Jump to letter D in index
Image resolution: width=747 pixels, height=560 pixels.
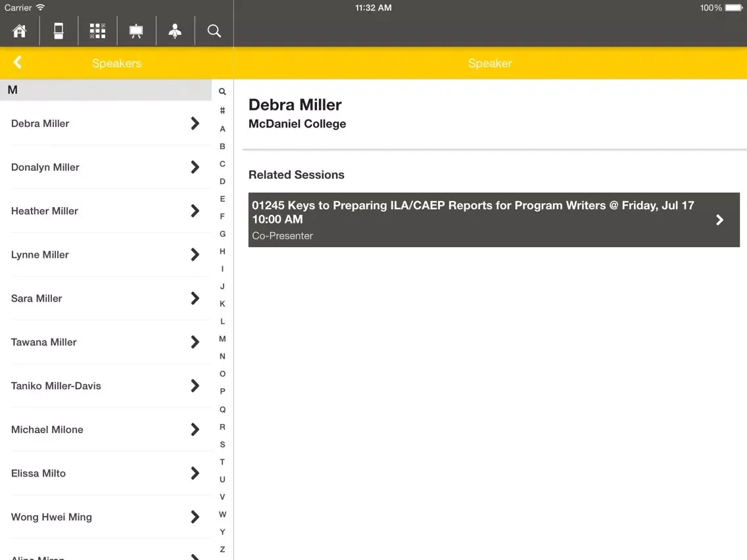coord(222,181)
